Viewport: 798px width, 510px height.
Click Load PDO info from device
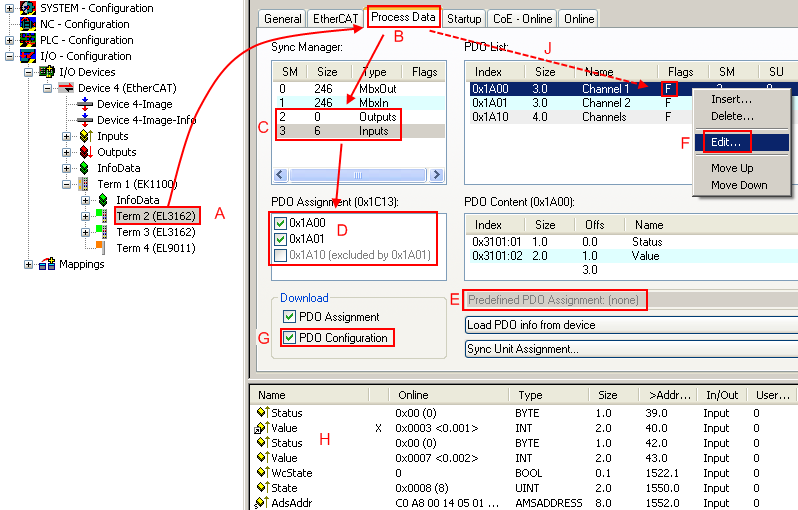[x=631, y=324]
